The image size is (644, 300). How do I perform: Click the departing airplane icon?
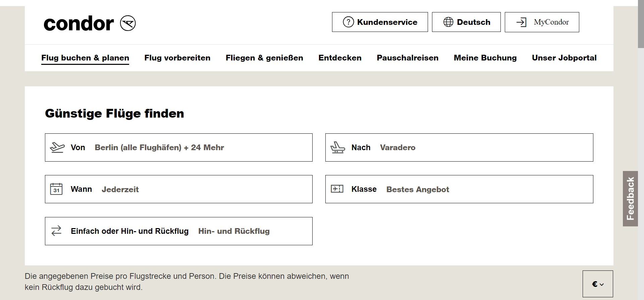57,147
